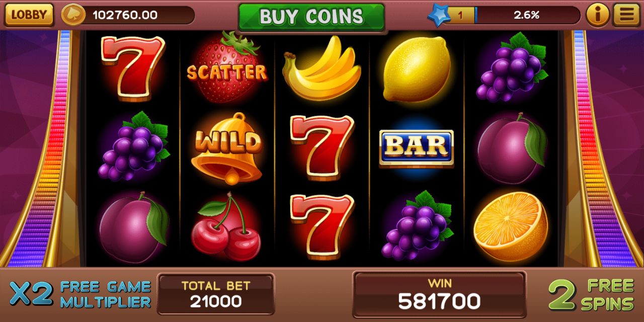Click the cherries symbol on reel two
Viewport: 644px width, 322px height.
click(x=226, y=226)
